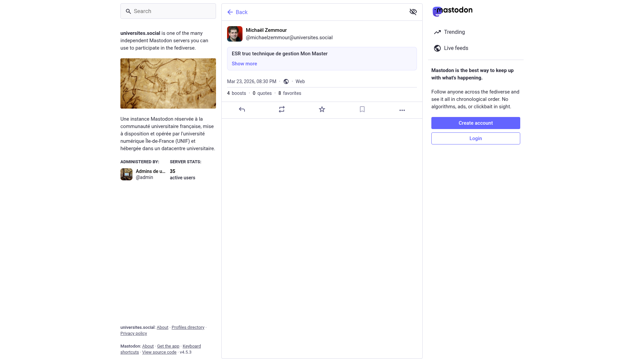Screen dimensions: 644x362
Task: Open Michaël Zemmour's profile avatar
Action: 235,34
